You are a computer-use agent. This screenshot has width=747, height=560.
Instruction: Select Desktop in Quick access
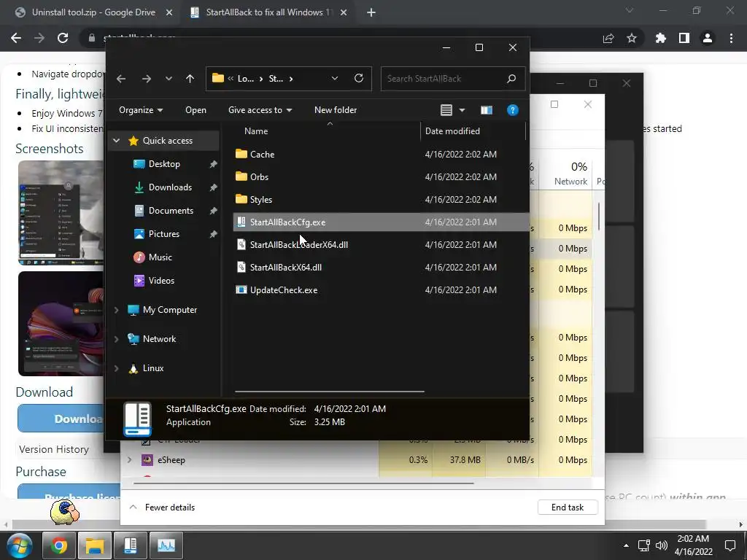tap(164, 164)
